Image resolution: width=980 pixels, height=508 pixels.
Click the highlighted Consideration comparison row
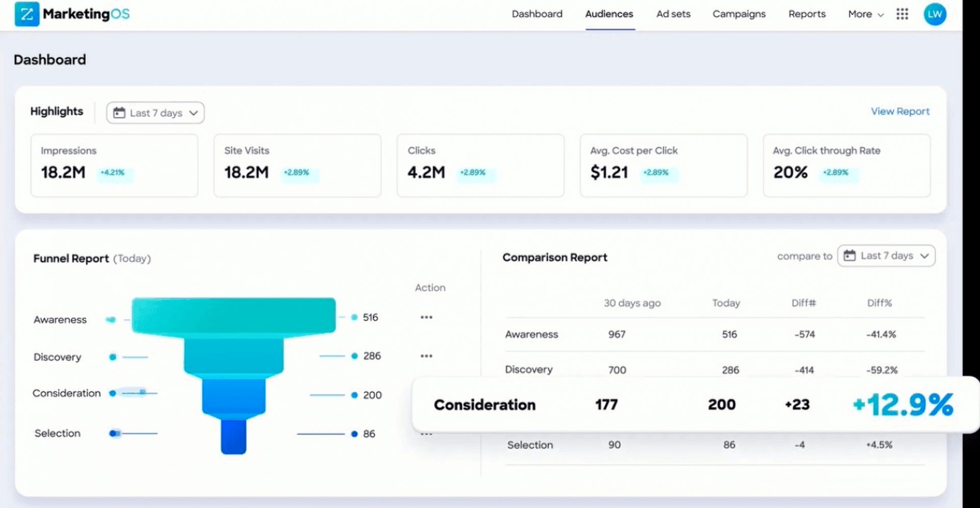click(693, 404)
